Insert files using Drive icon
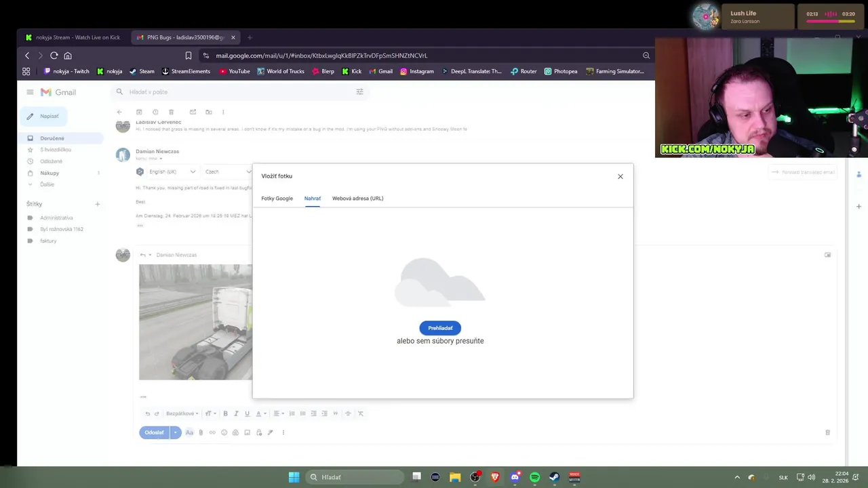The image size is (868, 488). tap(235, 432)
